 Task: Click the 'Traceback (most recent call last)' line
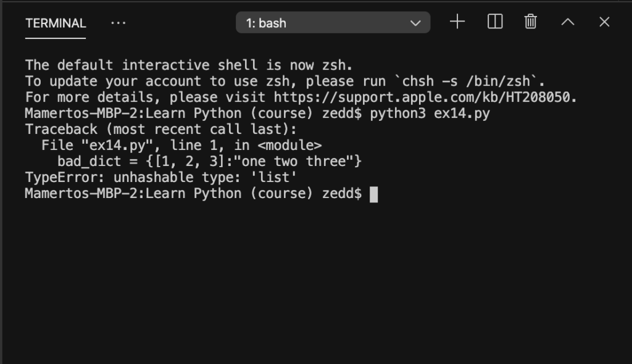pos(161,130)
